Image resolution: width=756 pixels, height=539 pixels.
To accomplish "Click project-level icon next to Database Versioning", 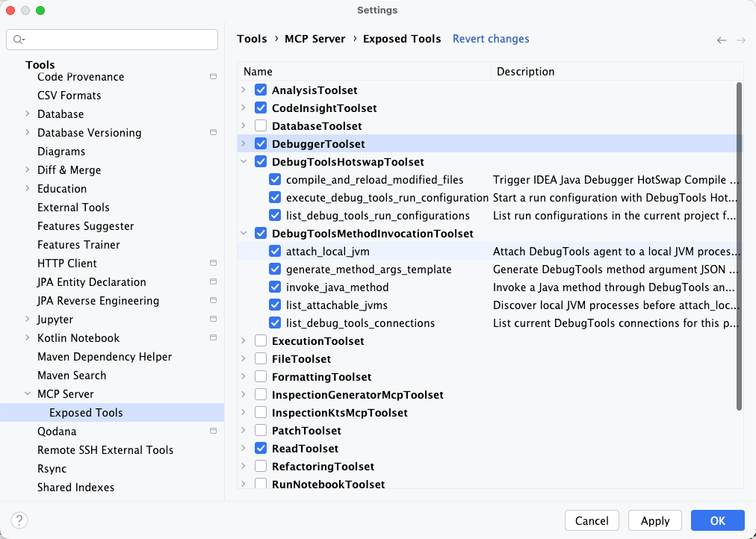I will click(213, 132).
